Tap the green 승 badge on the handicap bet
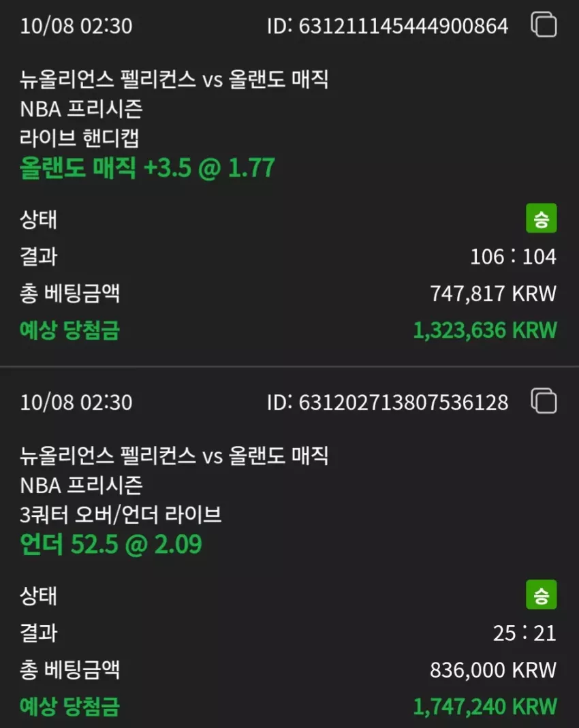This screenshot has width=579, height=728. click(x=541, y=218)
